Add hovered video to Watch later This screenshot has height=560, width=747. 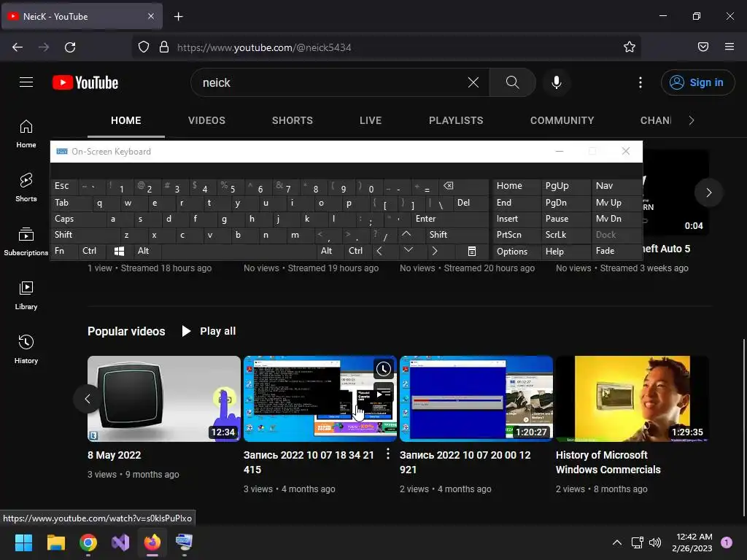coord(384,368)
